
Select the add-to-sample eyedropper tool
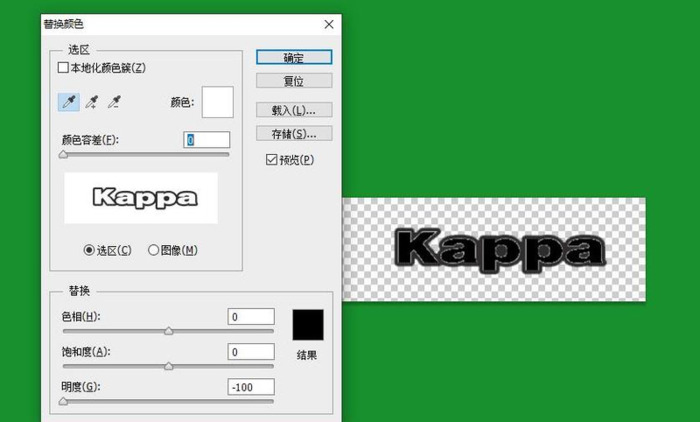tap(92, 102)
